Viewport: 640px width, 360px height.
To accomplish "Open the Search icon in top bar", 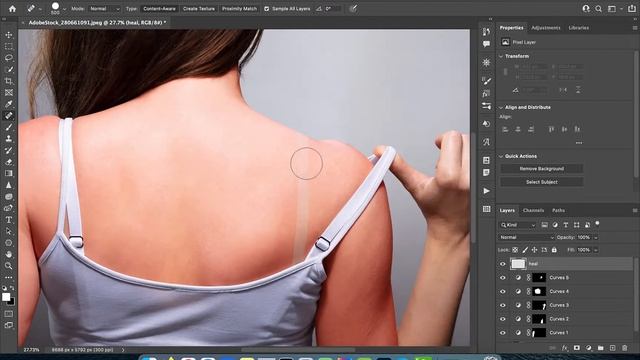I will [x=598, y=9].
